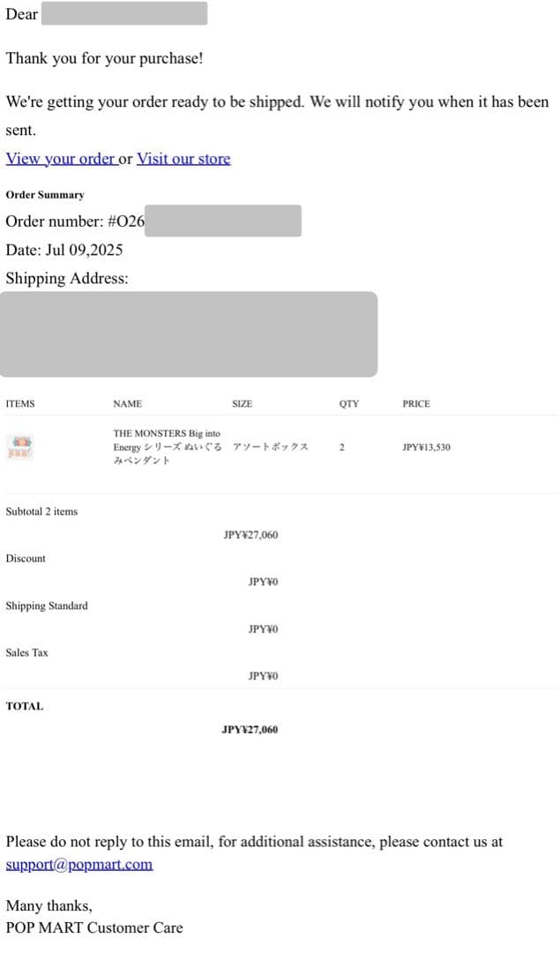Click the item price JPY¥13,530
The image size is (560, 953).
tap(426, 447)
